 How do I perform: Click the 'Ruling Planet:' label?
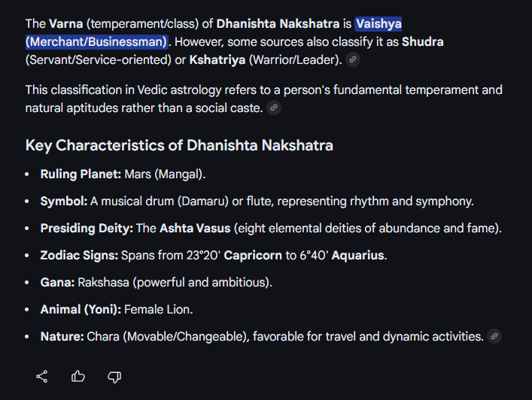[81, 174]
